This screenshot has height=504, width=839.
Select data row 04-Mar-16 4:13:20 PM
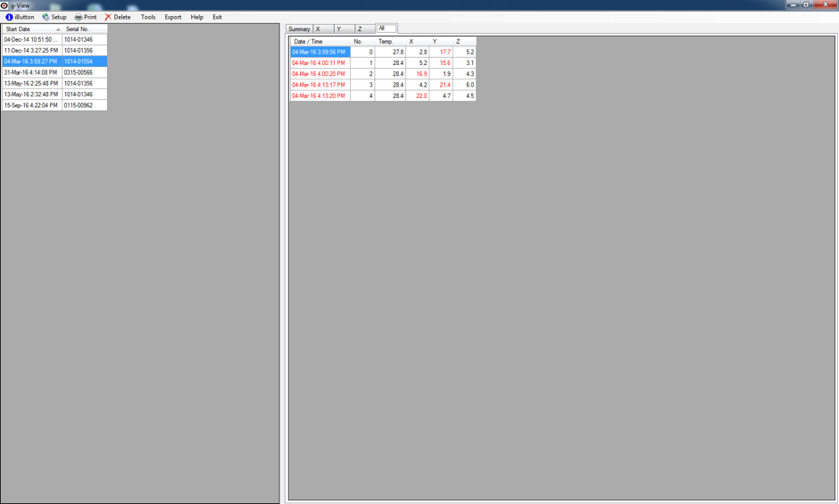click(x=319, y=95)
